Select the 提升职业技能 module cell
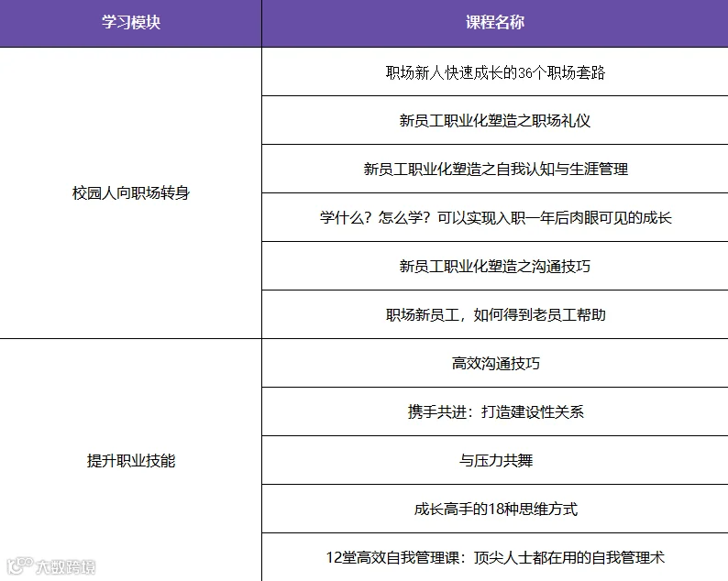 pos(131,460)
